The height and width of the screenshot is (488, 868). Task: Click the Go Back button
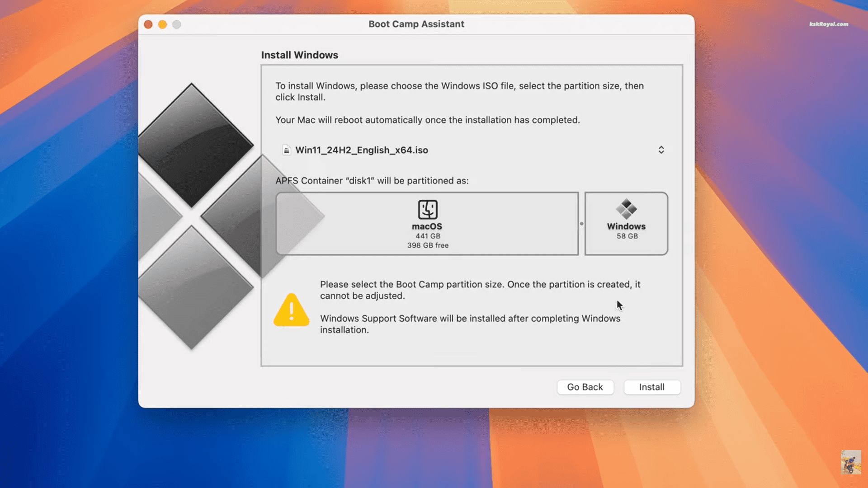pos(585,387)
